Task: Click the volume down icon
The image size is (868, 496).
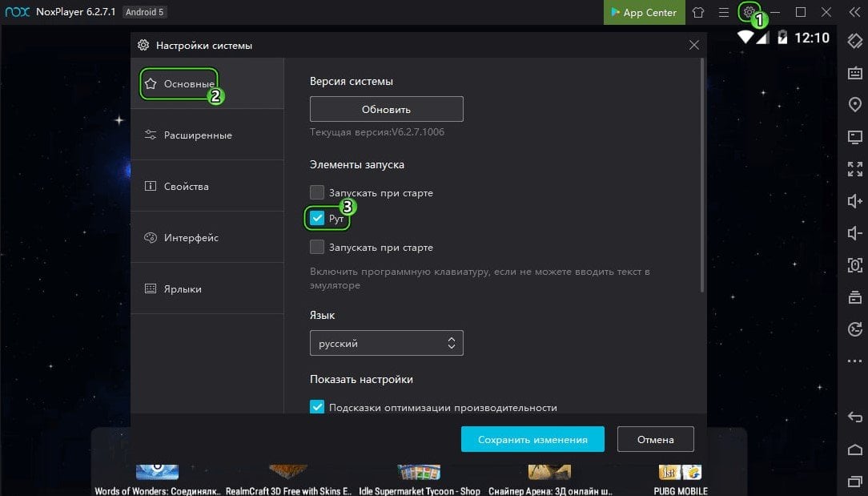Action: coord(854,232)
